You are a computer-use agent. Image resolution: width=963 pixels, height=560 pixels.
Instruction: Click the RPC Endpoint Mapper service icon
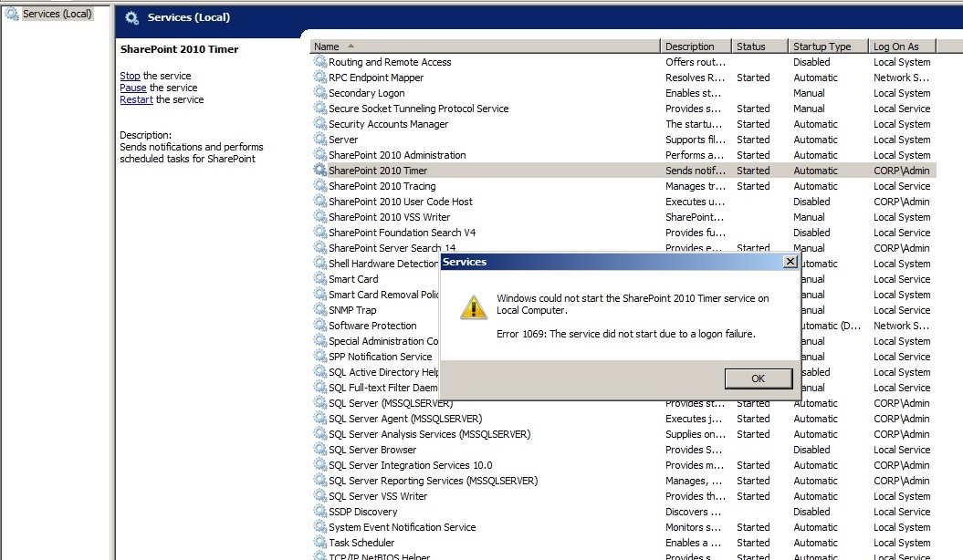pos(319,77)
